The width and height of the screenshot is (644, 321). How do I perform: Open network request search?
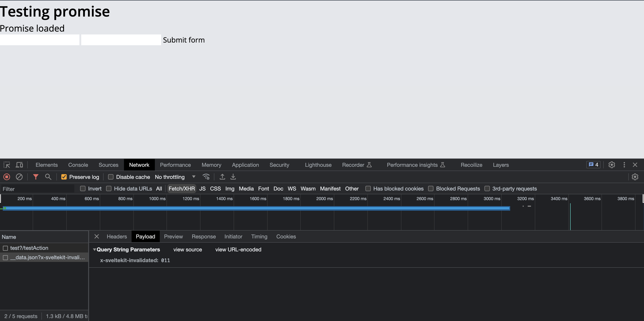click(x=48, y=177)
